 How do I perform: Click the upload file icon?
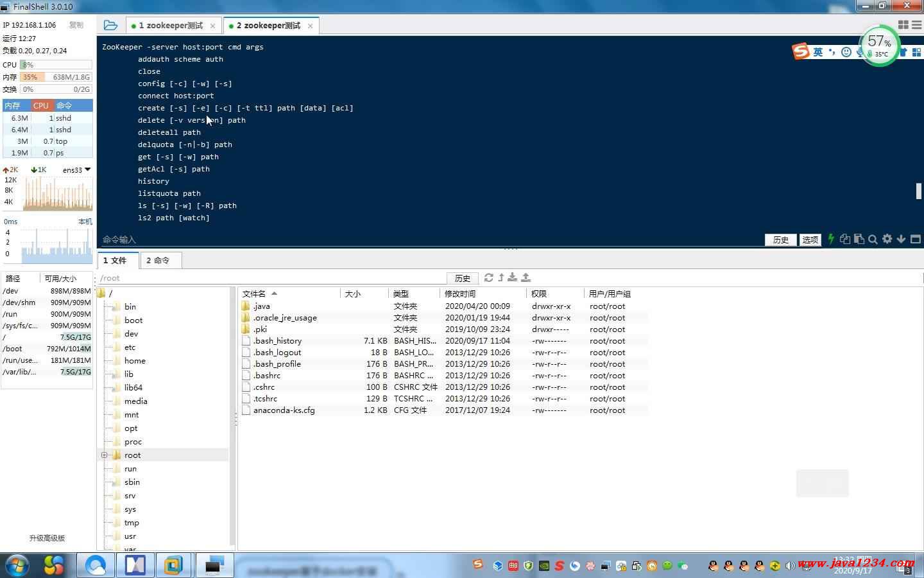coord(526,277)
